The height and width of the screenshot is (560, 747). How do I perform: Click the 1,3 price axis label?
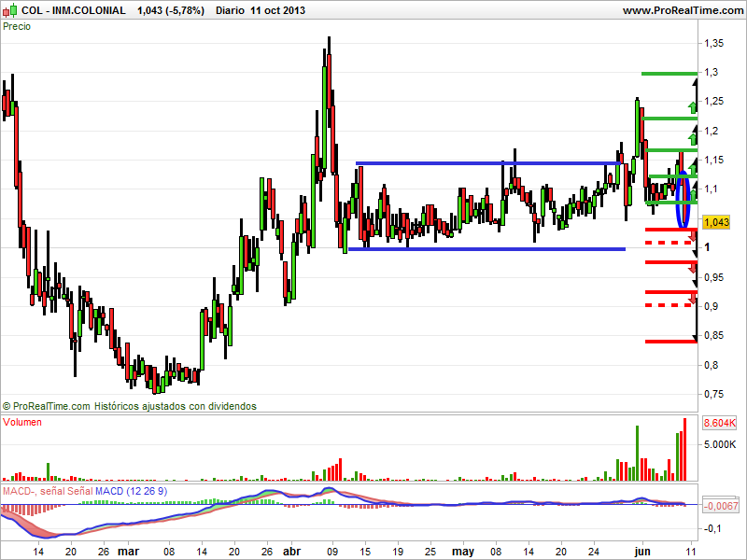(x=711, y=73)
